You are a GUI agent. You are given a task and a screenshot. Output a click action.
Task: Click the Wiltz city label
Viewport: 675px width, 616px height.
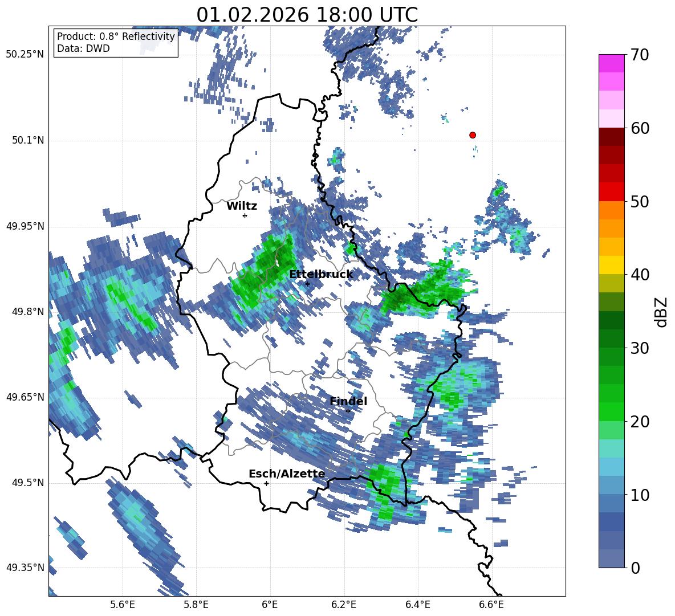pos(242,206)
